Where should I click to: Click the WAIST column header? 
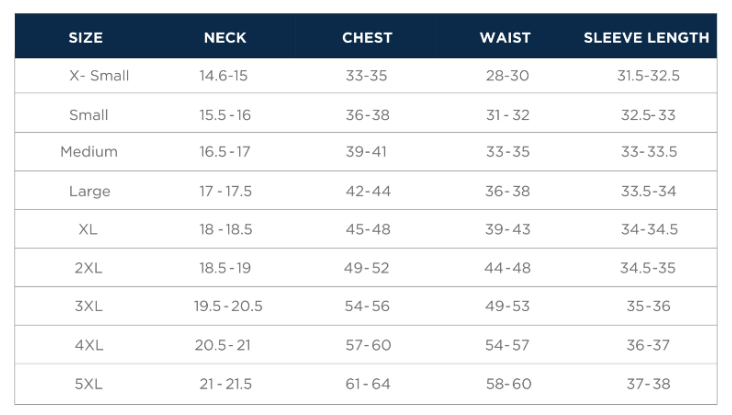point(506,38)
